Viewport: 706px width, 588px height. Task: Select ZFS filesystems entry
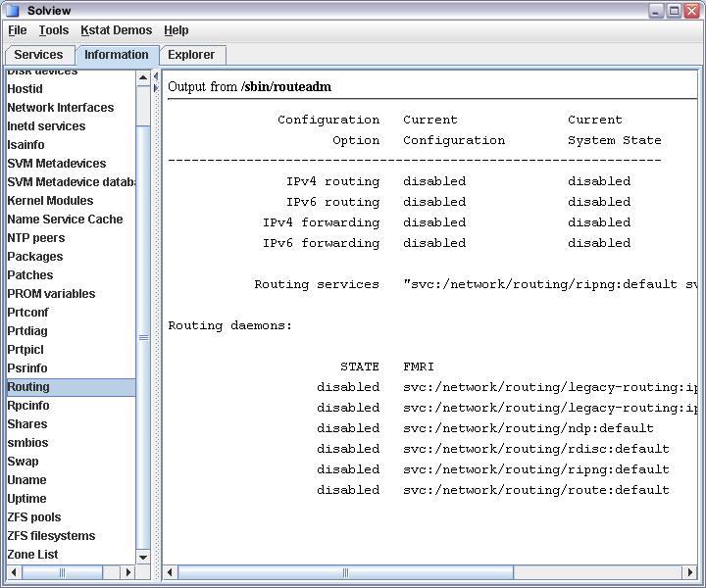tap(72, 536)
